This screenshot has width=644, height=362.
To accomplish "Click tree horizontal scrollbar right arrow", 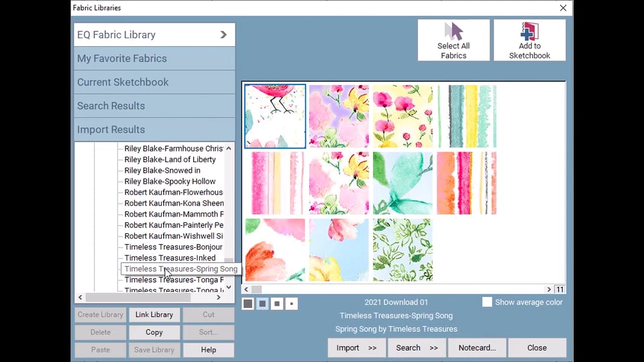I will click(219, 297).
